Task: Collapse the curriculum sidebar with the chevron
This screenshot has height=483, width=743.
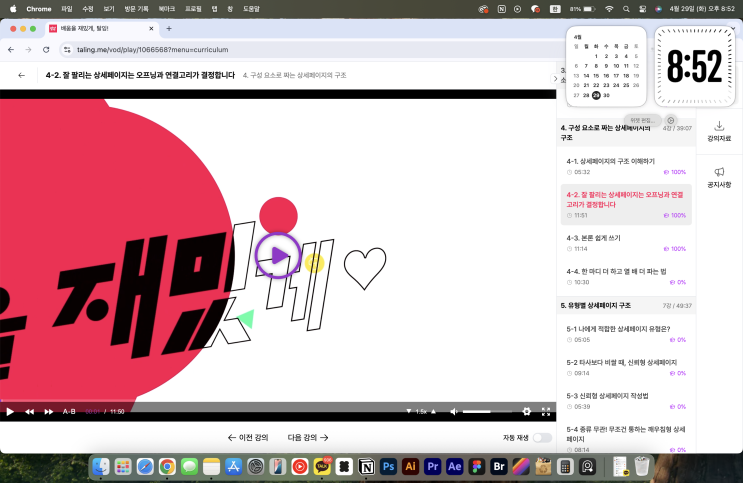Action: [555, 79]
